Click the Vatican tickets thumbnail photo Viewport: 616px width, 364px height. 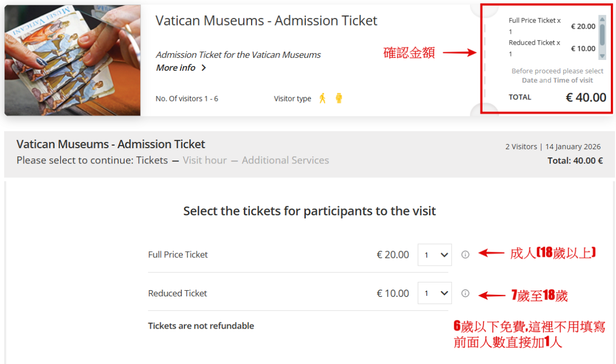[x=72, y=60]
